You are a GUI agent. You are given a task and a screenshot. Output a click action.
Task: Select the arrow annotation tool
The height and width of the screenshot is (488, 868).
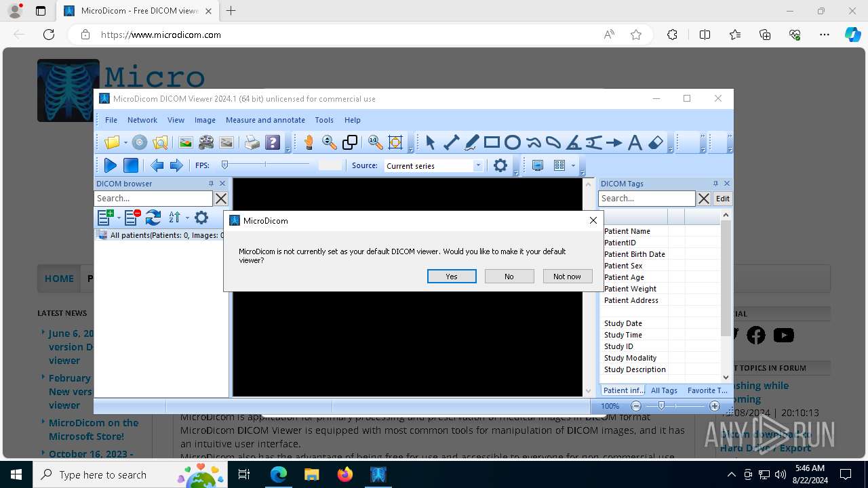pos(614,142)
